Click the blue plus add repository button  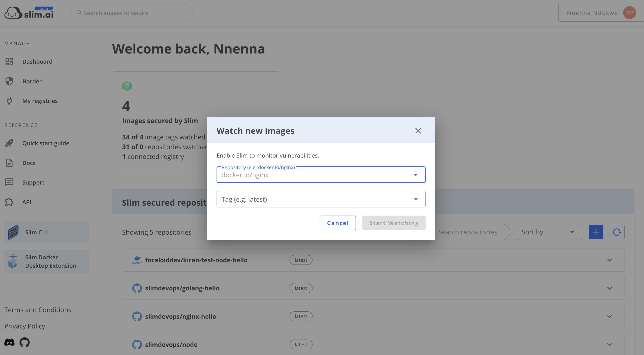(x=596, y=232)
